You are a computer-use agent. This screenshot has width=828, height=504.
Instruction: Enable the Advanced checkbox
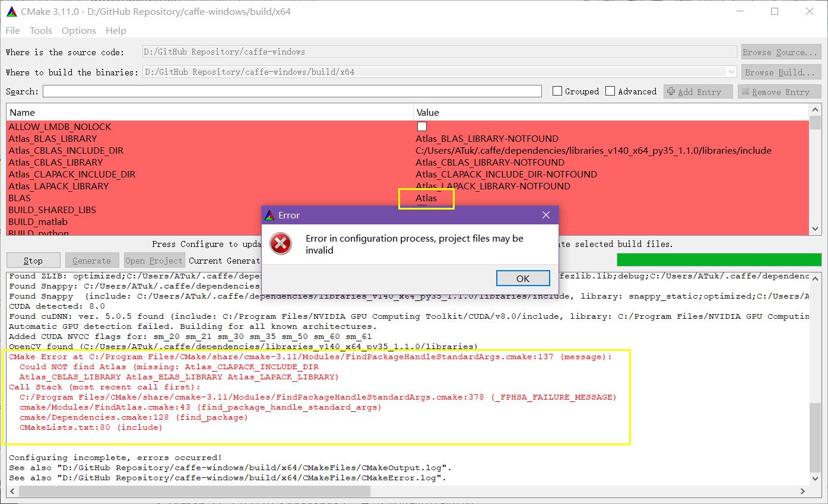[610, 91]
